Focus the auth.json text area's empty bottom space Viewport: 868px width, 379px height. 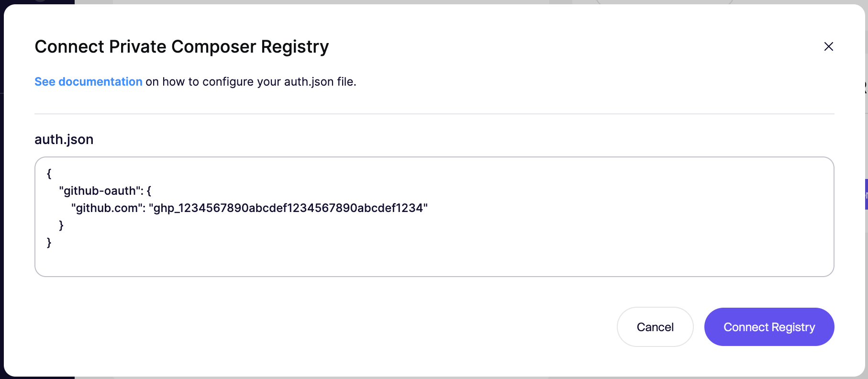(431, 262)
